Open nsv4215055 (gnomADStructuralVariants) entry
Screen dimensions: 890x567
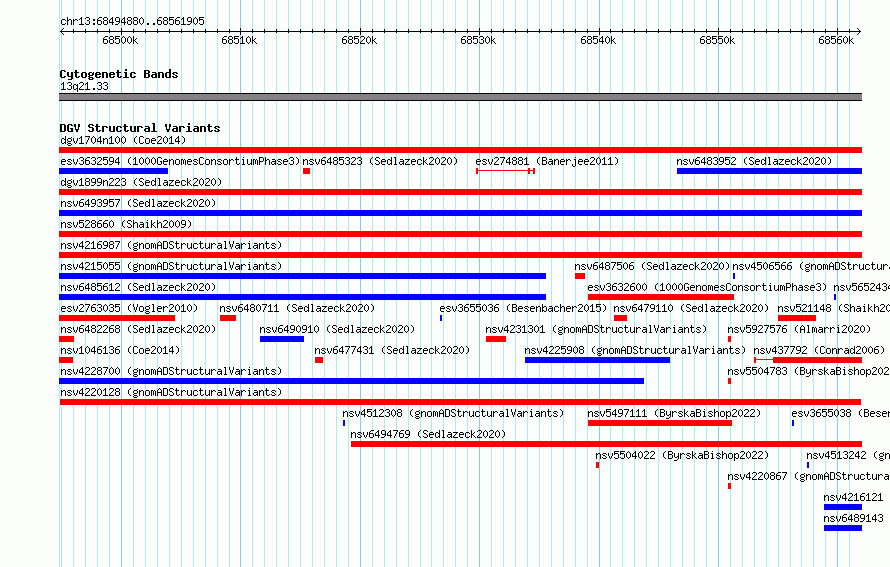pyautogui.click(x=171, y=266)
